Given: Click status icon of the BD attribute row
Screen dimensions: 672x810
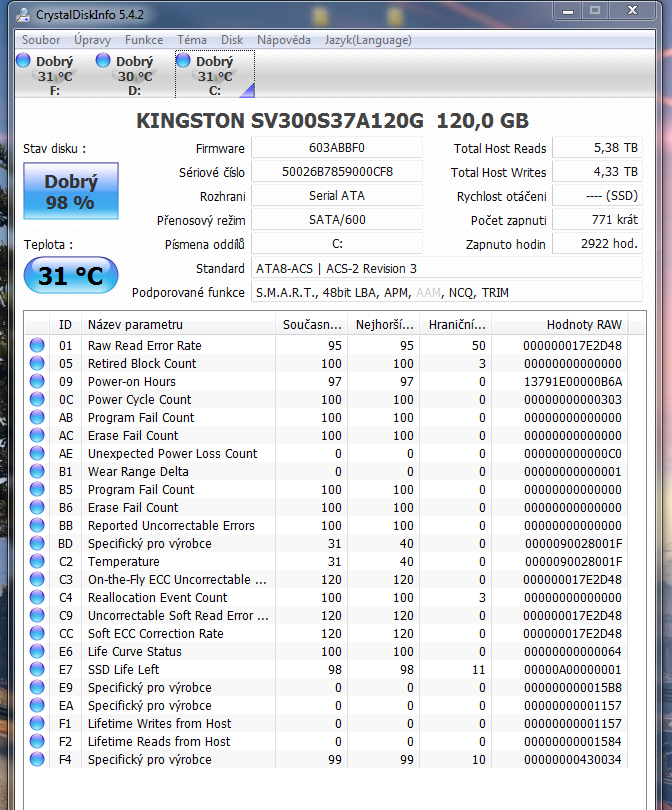Looking at the screenshot, I should (x=37, y=543).
